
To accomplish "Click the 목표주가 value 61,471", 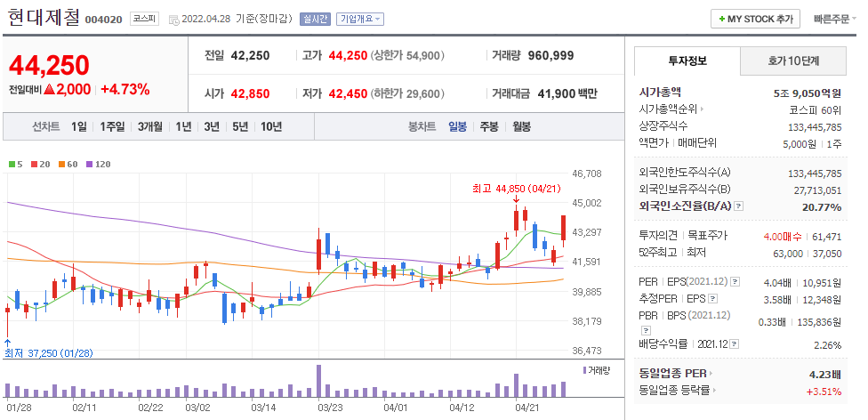I will [826, 237].
